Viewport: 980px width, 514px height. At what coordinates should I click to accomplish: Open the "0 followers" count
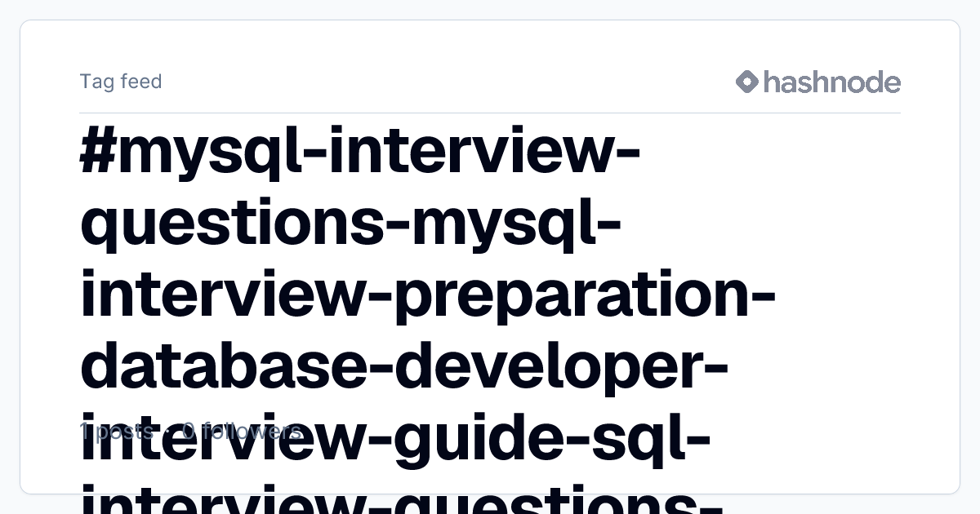(x=242, y=431)
